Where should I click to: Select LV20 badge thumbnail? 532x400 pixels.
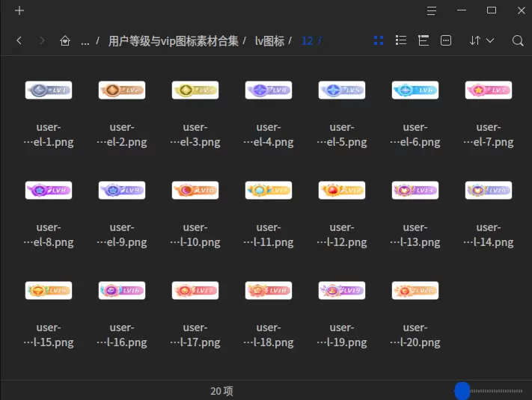tap(415, 291)
